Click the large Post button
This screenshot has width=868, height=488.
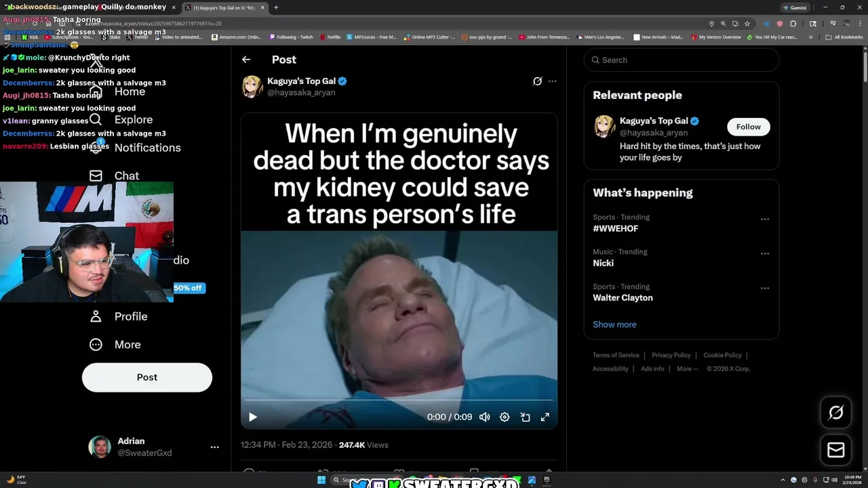pos(147,378)
